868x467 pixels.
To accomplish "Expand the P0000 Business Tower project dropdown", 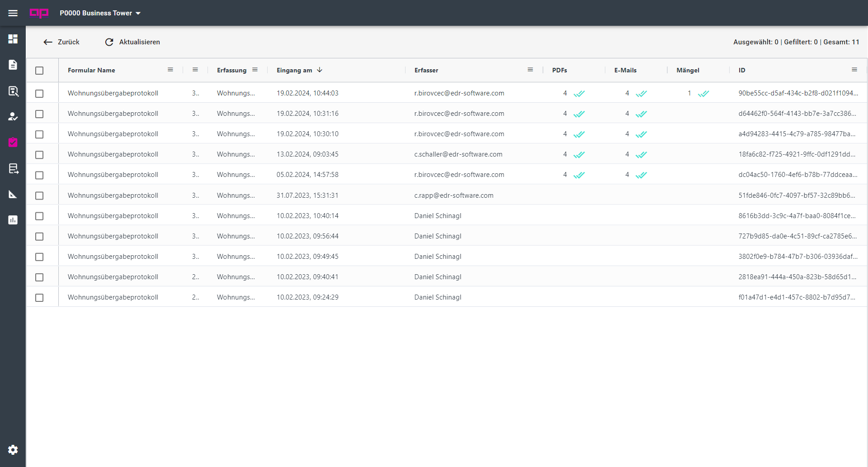I will point(100,13).
